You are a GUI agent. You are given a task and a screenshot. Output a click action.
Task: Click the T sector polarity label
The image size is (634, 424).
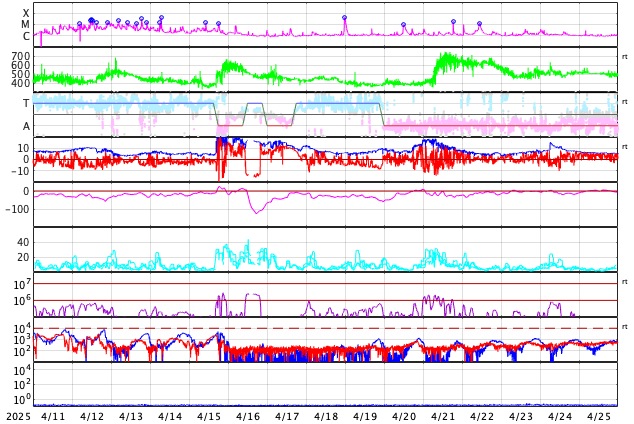pos(26,103)
